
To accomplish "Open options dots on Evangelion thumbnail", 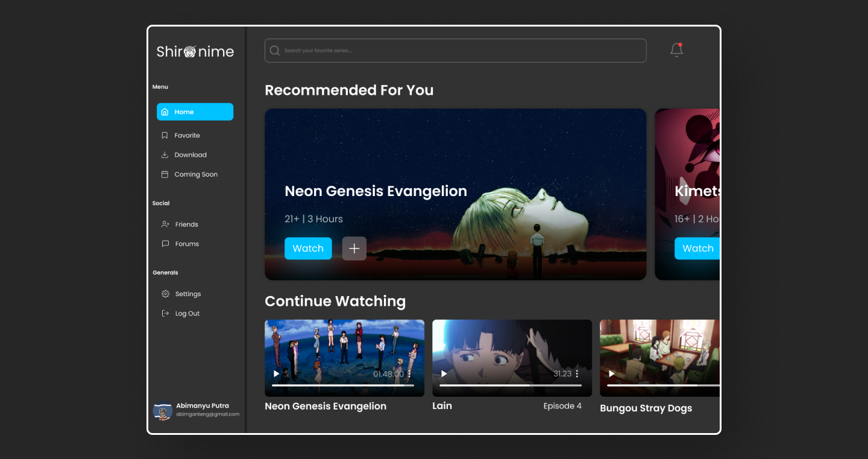I will (x=409, y=374).
